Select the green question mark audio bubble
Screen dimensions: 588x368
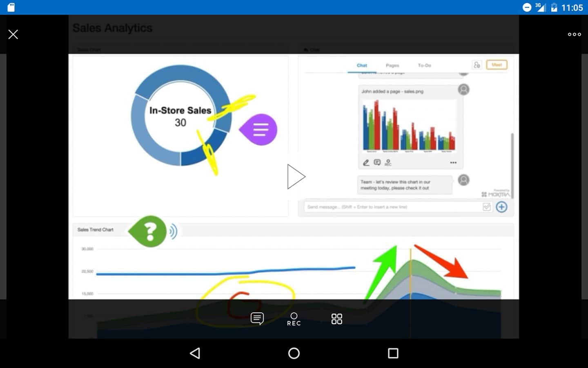(149, 231)
